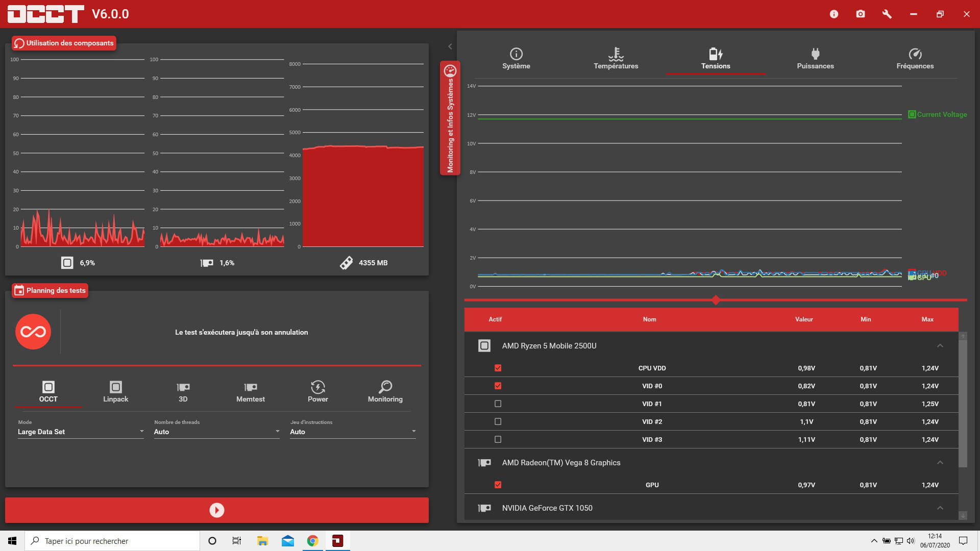Sort table by Max column header
The image size is (980, 551).
(927, 319)
